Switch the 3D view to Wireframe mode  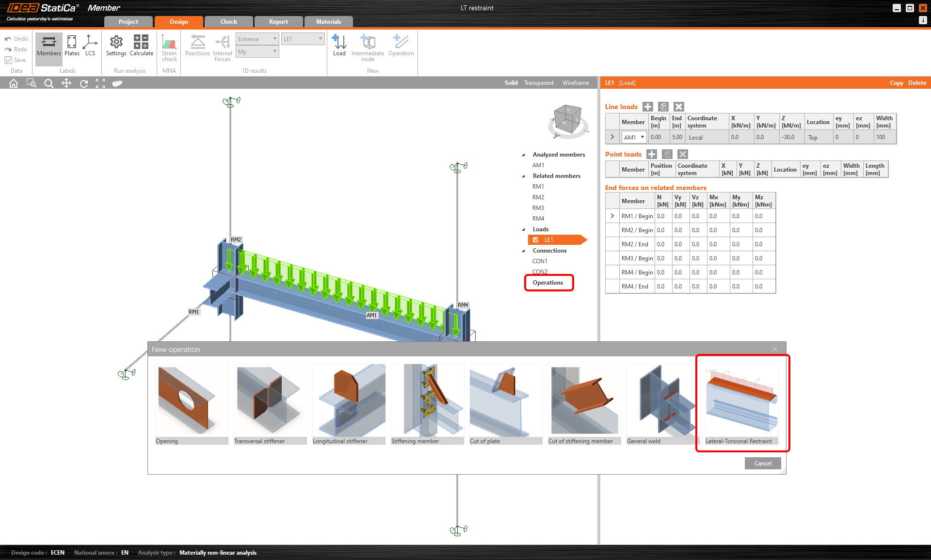[x=575, y=83]
